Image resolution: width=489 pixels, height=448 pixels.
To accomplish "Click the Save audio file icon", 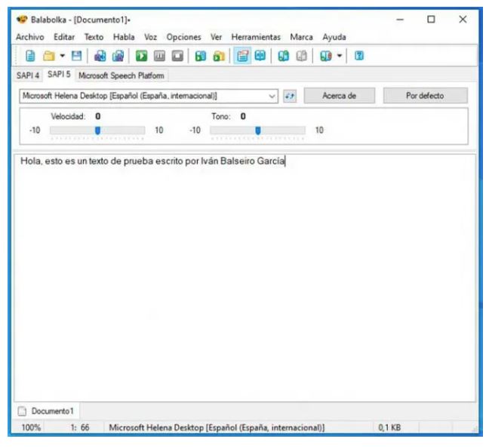I will click(x=100, y=56).
